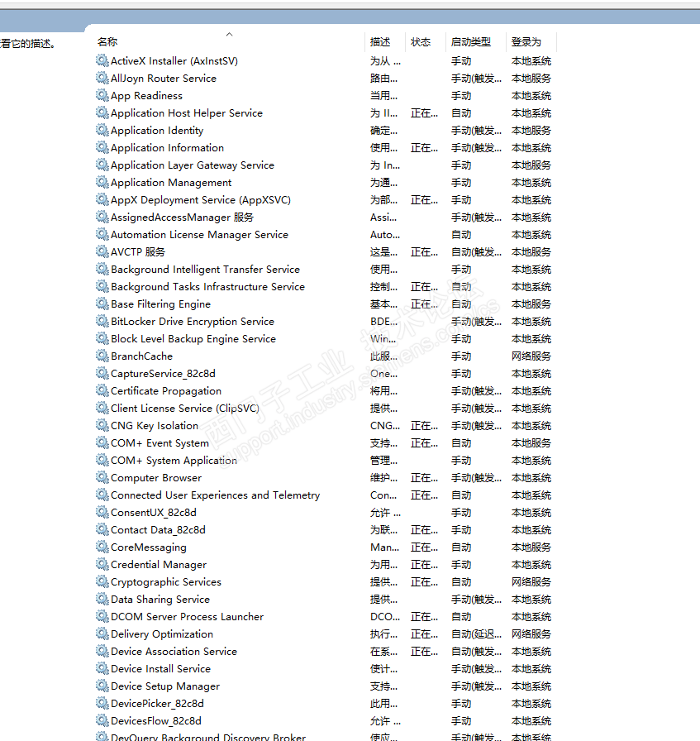
Task: Select the Application Layer Gateway Service icon
Action: click(102, 165)
